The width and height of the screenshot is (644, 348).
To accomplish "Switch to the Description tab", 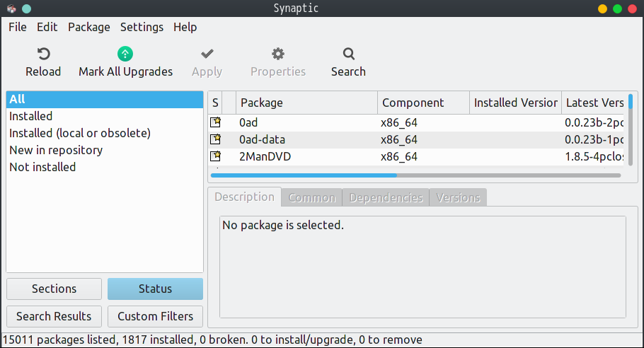I will point(244,197).
